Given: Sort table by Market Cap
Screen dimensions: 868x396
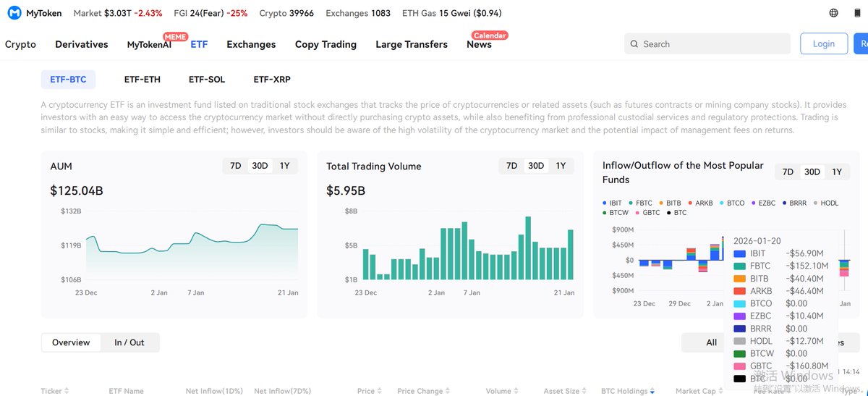Looking at the screenshot, I should 699,391.
